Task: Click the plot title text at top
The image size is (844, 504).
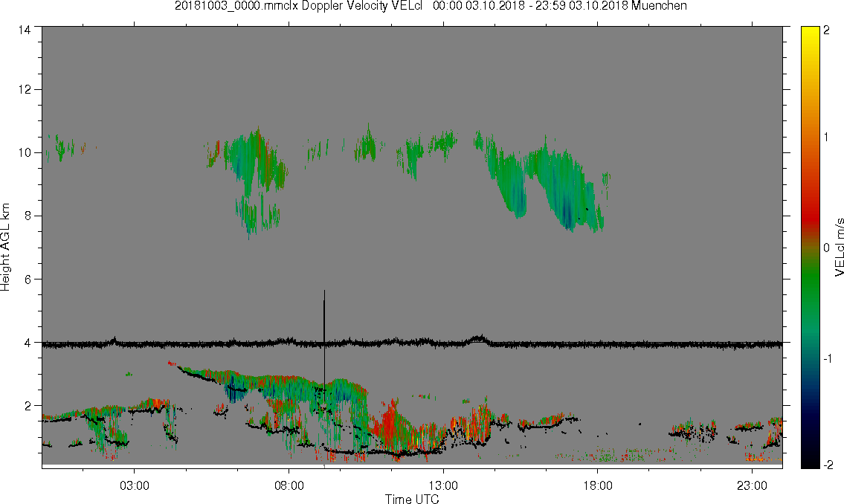Action: [431, 6]
